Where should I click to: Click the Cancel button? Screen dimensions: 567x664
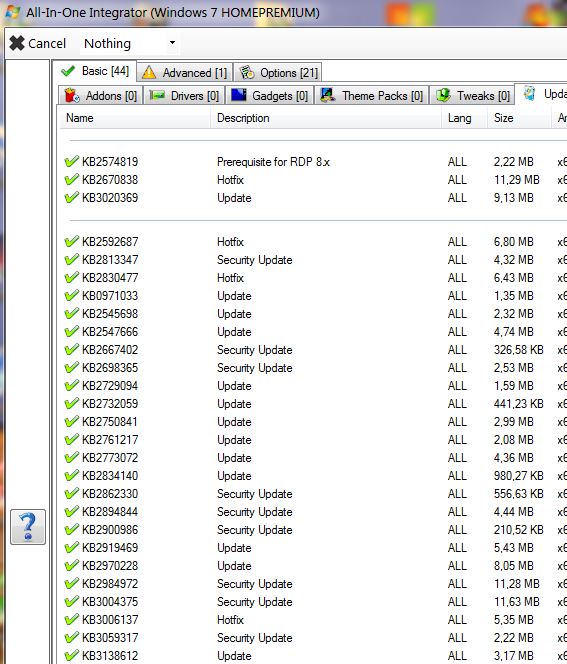point(38,43)
